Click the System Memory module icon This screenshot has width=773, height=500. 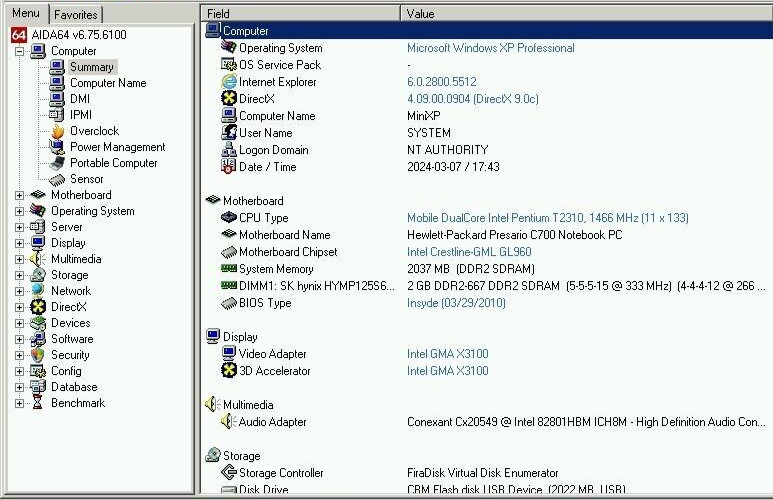pos(229,268)
